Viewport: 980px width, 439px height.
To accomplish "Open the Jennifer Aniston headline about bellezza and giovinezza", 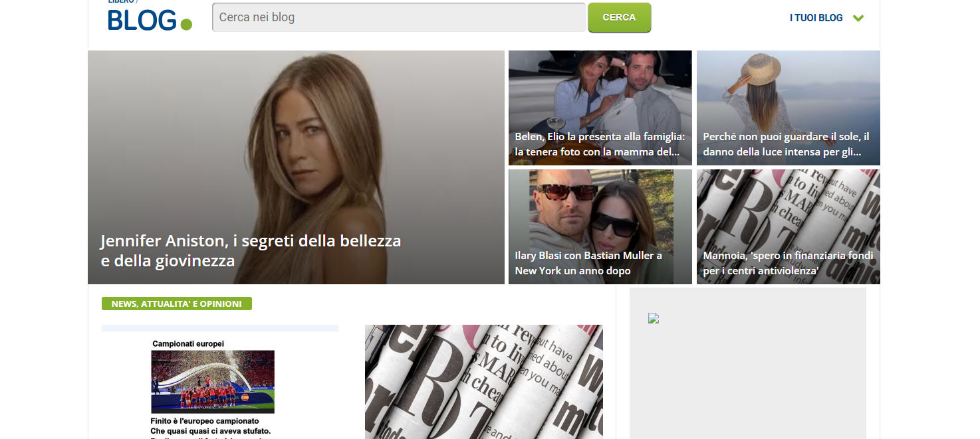I will [x=251, y=250].
